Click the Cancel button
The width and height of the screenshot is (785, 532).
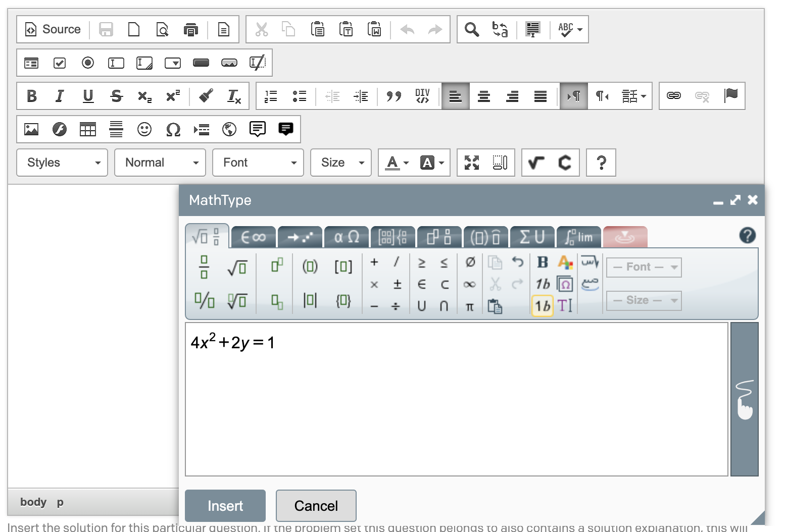316,506
